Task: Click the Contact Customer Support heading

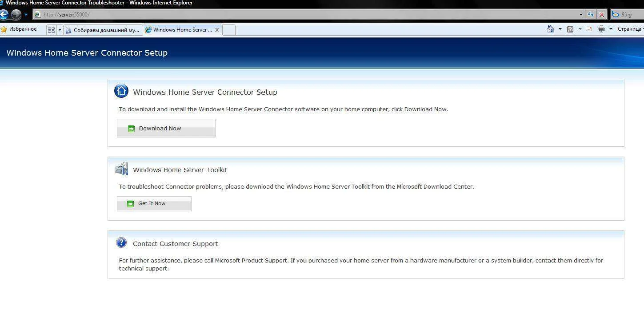Action: pos(176,244)
